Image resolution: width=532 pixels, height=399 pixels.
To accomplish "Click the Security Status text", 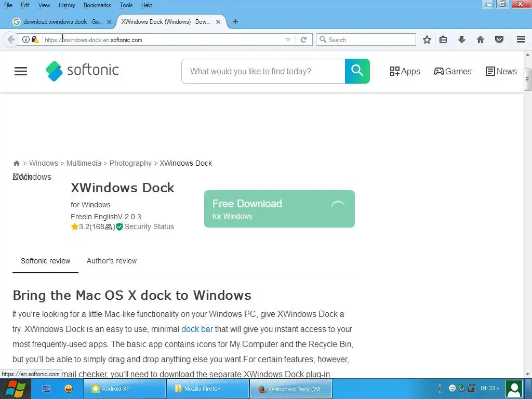I will (x=149, y=227).
